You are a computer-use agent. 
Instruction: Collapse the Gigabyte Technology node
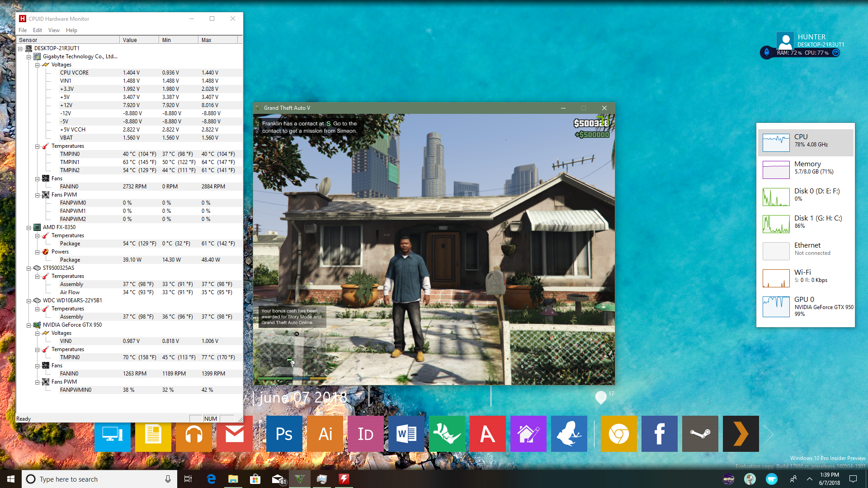click(29, 57)
